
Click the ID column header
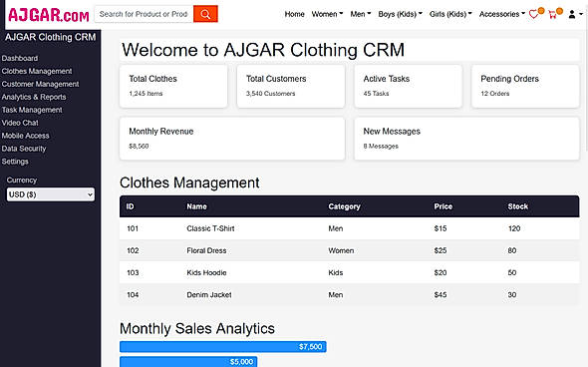point(131,206)
